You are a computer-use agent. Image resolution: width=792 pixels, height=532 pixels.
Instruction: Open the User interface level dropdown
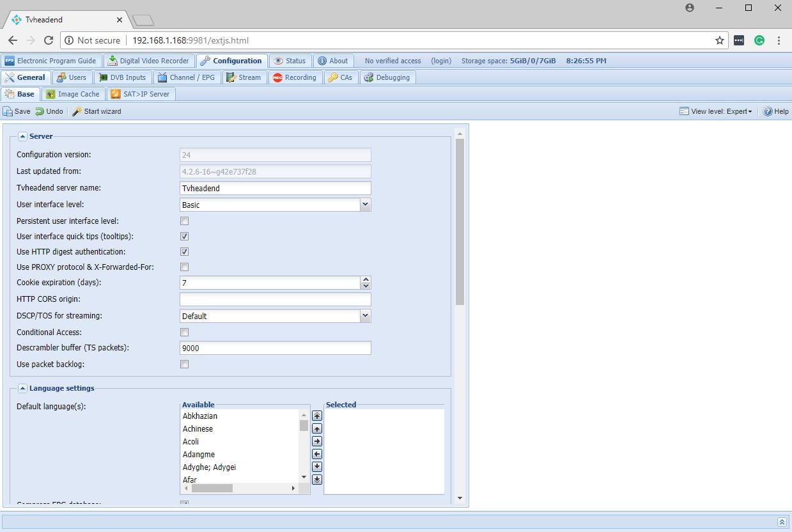pyautogui.click(x=365, y=205)
